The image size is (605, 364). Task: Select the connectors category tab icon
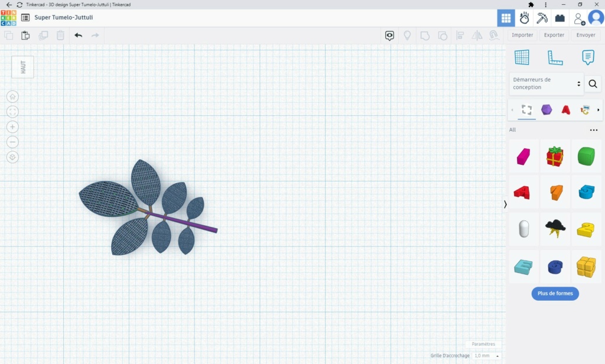tap(585, 110)
